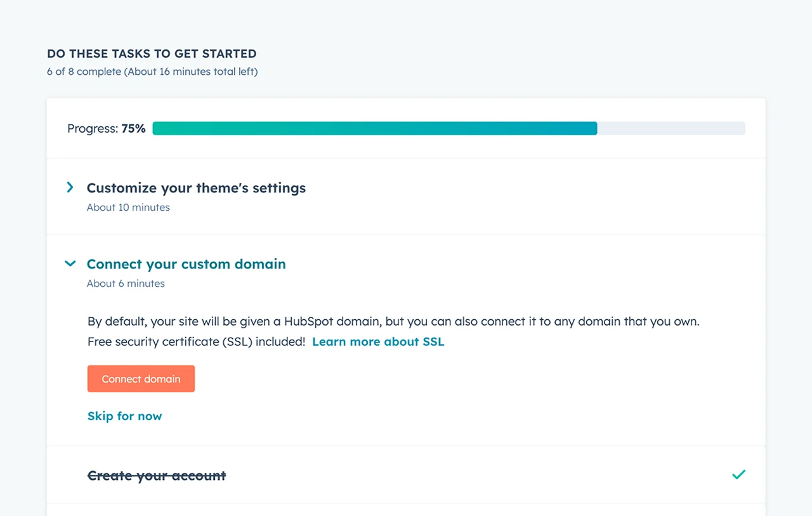Collapse the Connect your custom domain chevron
812x516 pixels.
pos(70,264)
